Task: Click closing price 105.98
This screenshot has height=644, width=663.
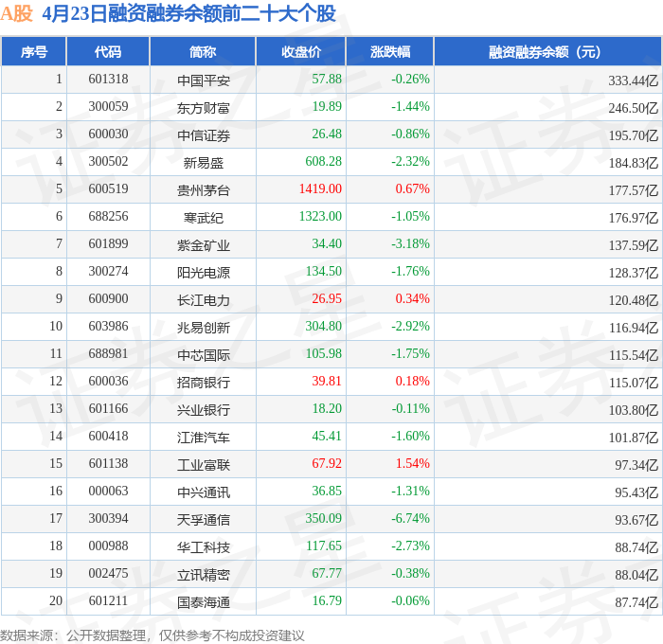Action: click(324, 354)
